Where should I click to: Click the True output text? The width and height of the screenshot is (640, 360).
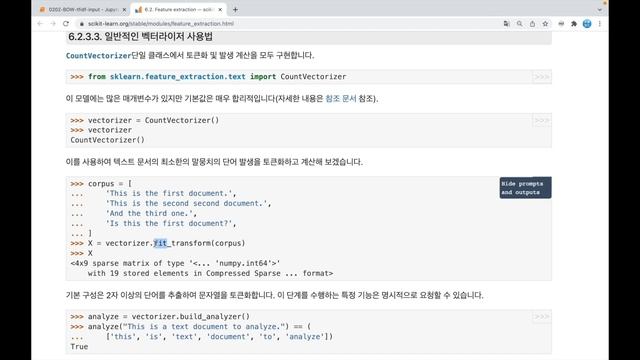pyautogui.click(x=79, y=347)
